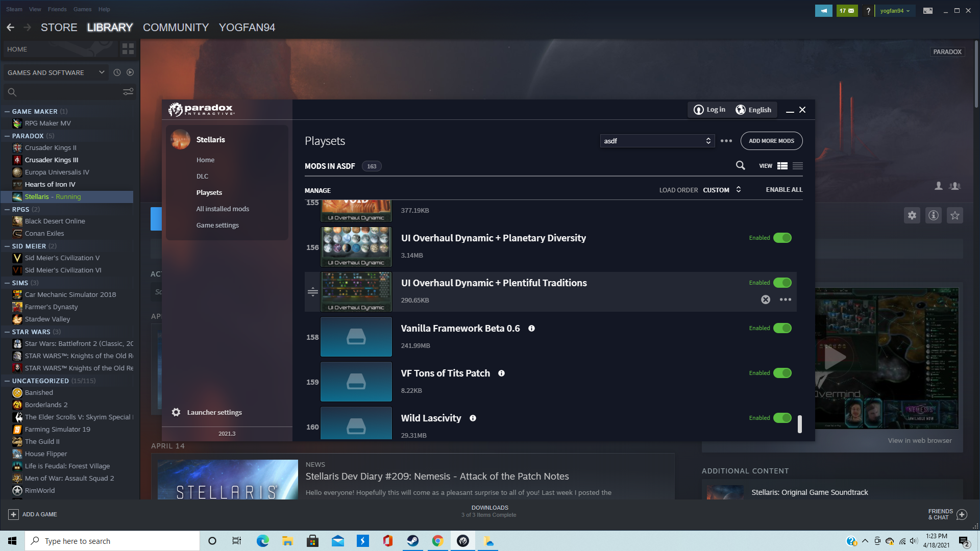The image size is (980, 551).
Task: Disable UI Overhaul Dynamic + Planetary Diversity
Action: 782,238
